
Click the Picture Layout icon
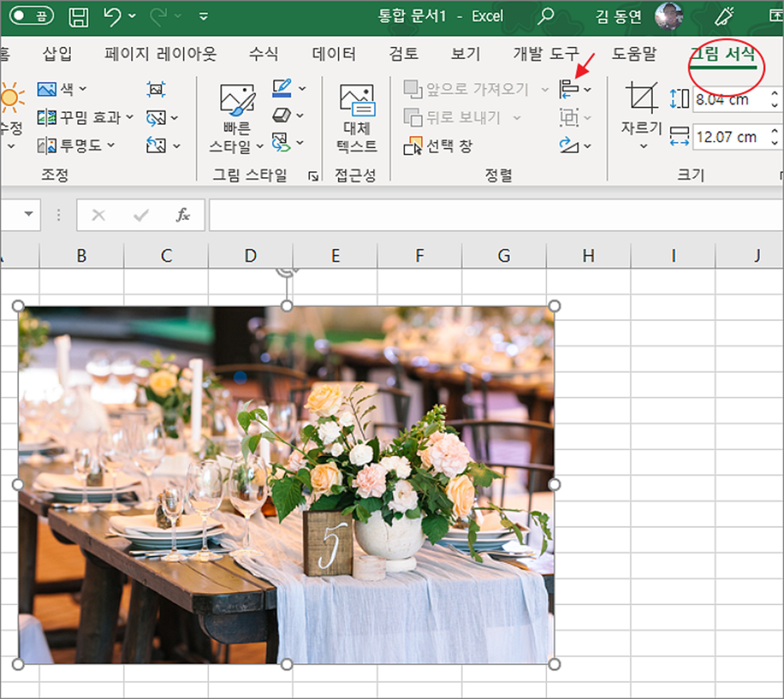282,142
